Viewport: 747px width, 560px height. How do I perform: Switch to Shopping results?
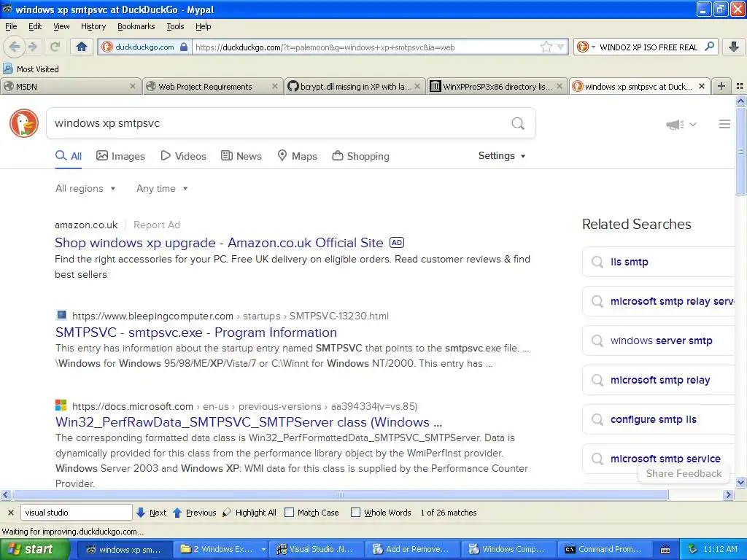pyautogui.click(x=360, y=156)
